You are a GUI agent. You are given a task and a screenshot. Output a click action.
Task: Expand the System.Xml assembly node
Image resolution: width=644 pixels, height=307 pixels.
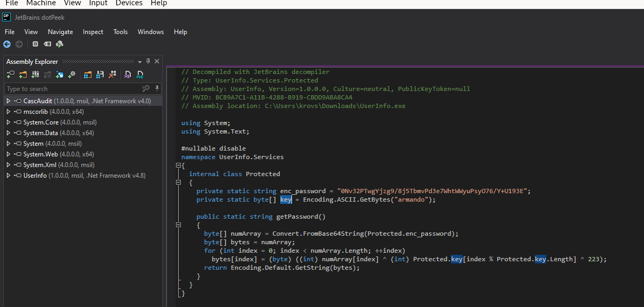click(9, 164)
